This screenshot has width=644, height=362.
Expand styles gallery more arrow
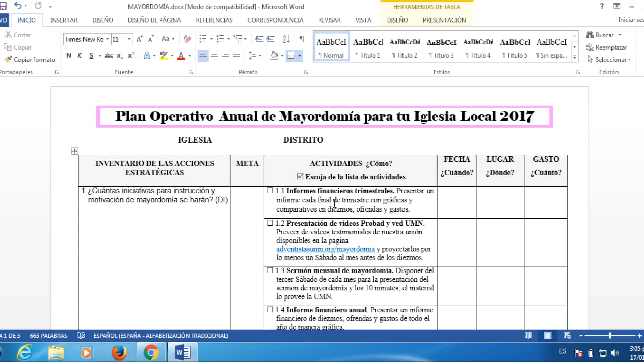575,58
